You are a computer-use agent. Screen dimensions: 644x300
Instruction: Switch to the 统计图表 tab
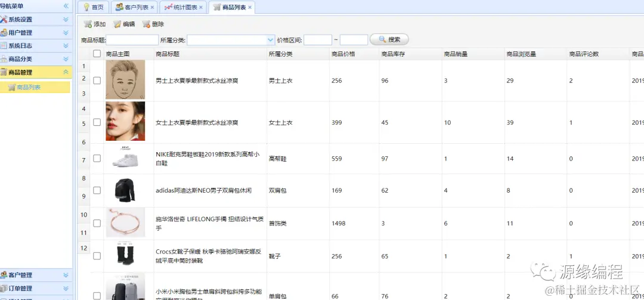[x=183, y=7]
